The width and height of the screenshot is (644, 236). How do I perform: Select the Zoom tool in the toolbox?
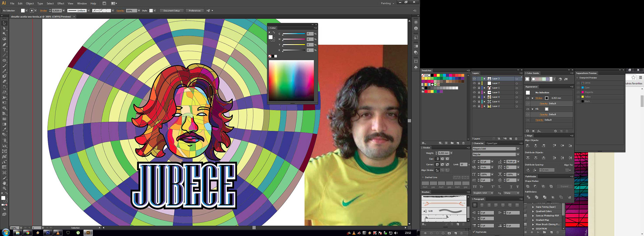[4, 188]
